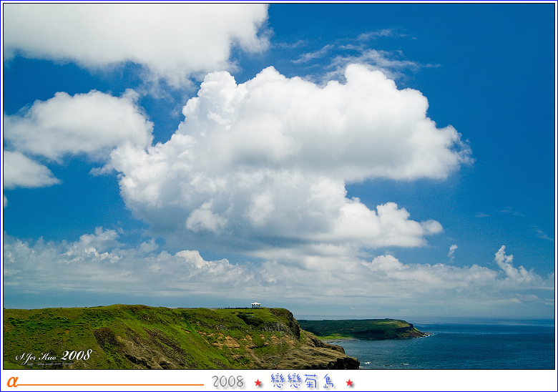Click the white pavilion on the hilltop

[x=255, y=305]
